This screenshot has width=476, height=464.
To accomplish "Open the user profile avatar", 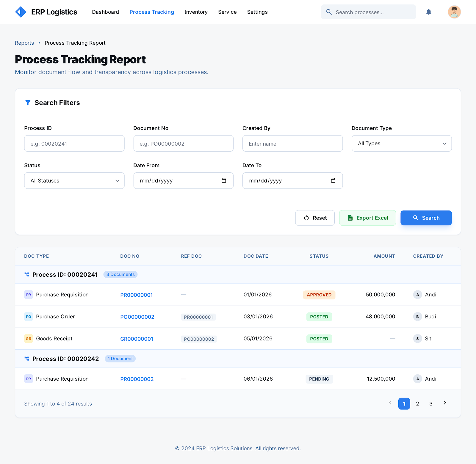I will pos(454,12).
